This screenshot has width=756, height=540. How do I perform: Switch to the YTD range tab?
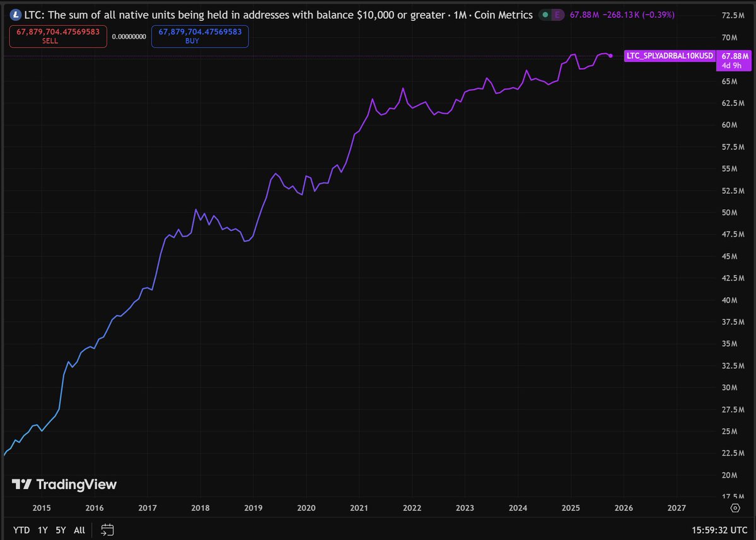tap(21, 530)
